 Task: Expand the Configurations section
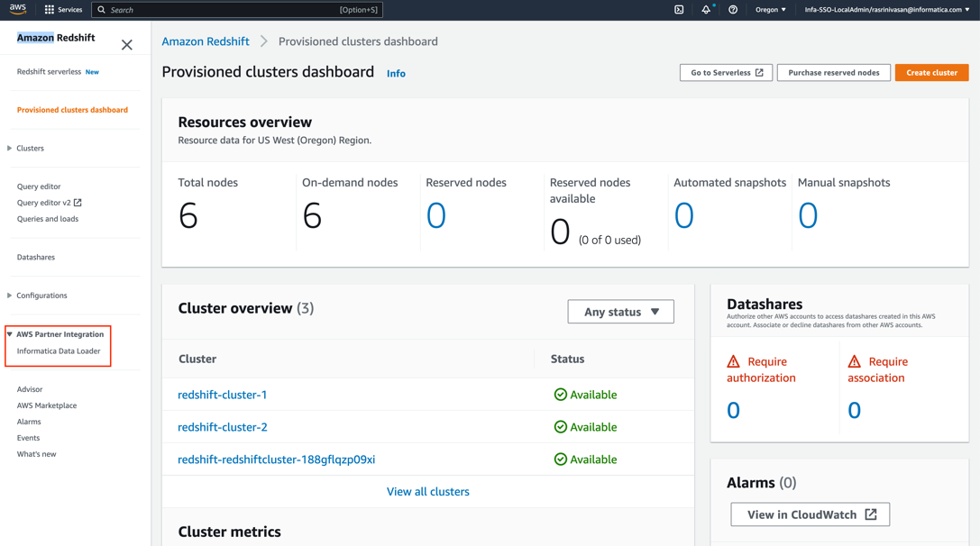coord(9,295)
